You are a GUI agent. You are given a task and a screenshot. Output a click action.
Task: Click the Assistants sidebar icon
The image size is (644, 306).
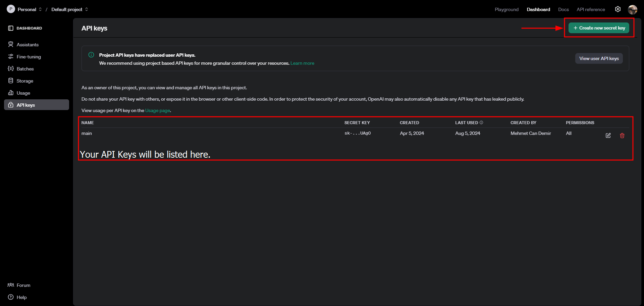tap(11, 45)
